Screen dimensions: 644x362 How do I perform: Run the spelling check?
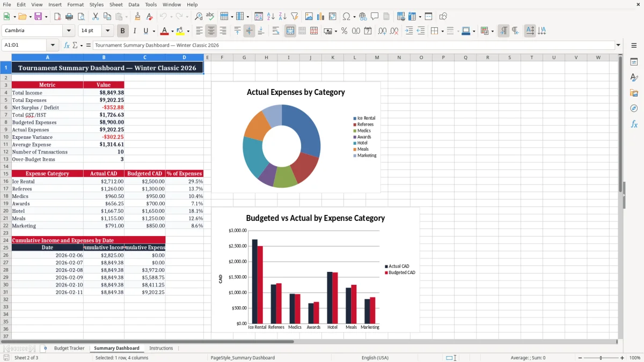210,17
